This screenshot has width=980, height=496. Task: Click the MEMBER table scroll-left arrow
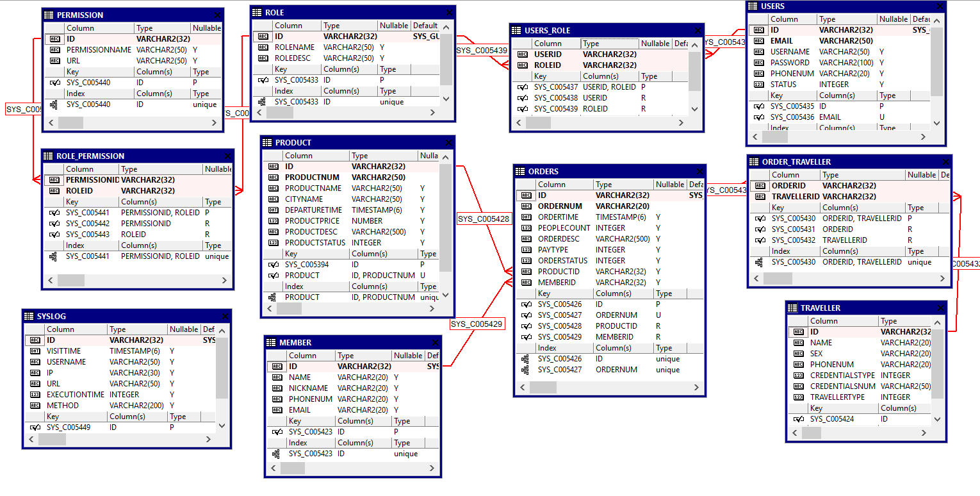coord(273,468)
